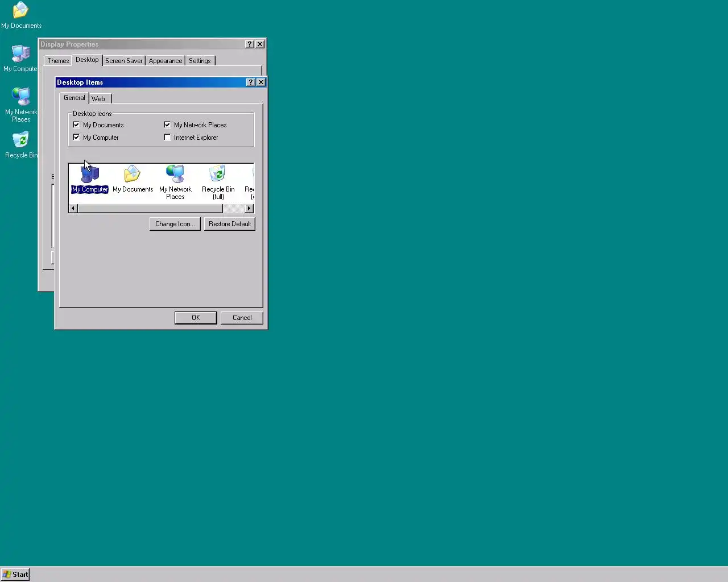
Task: Click My Documents desktop shortcut
Action: pos(21,15)
